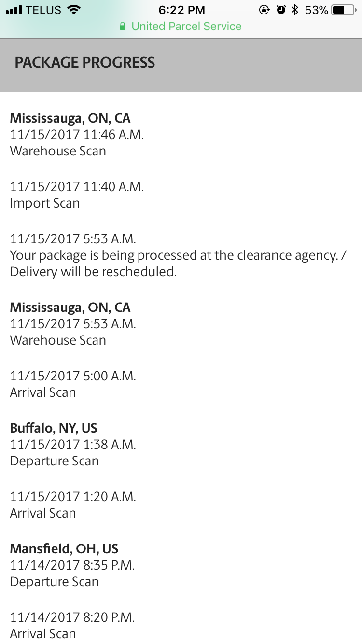Viewport: 362px width, 644px height.
Task: Tap the alarm clock status icon
Action: [281, 10]
